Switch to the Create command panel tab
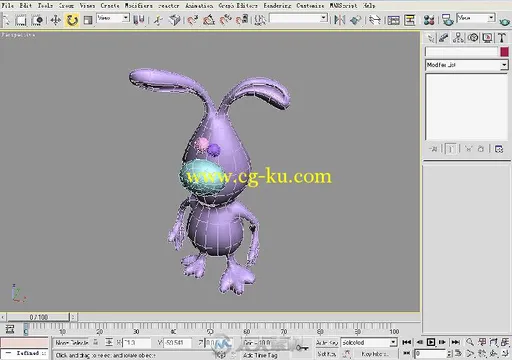This screenshot has height=360, width=512. [x=431, y=38]
